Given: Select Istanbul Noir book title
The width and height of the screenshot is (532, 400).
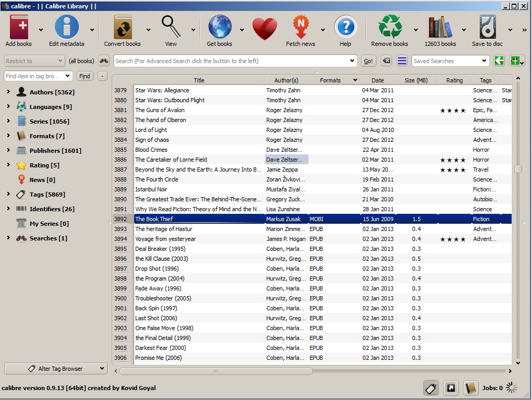Looking at the screenshot, I should pyautogui.click(x=151, y=189).
